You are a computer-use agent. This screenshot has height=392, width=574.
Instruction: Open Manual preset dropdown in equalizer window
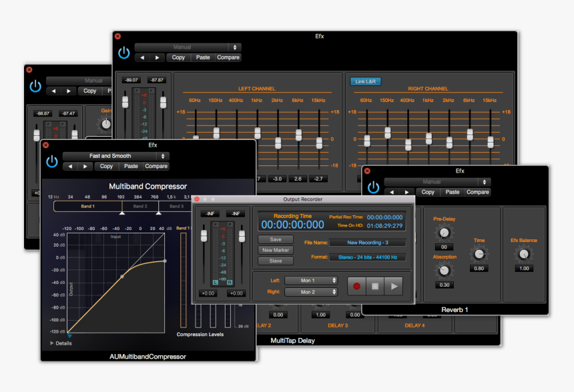coord(188,47)
